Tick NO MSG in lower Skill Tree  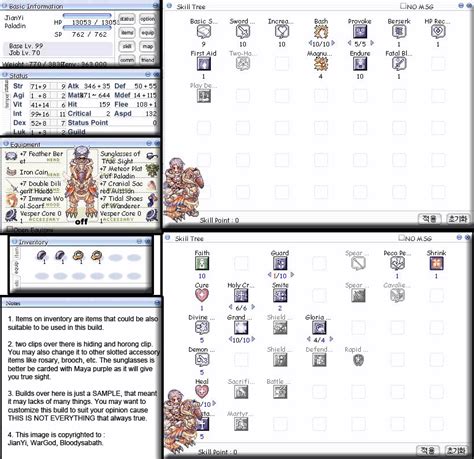pyautogui.click(x=402, y=238)
